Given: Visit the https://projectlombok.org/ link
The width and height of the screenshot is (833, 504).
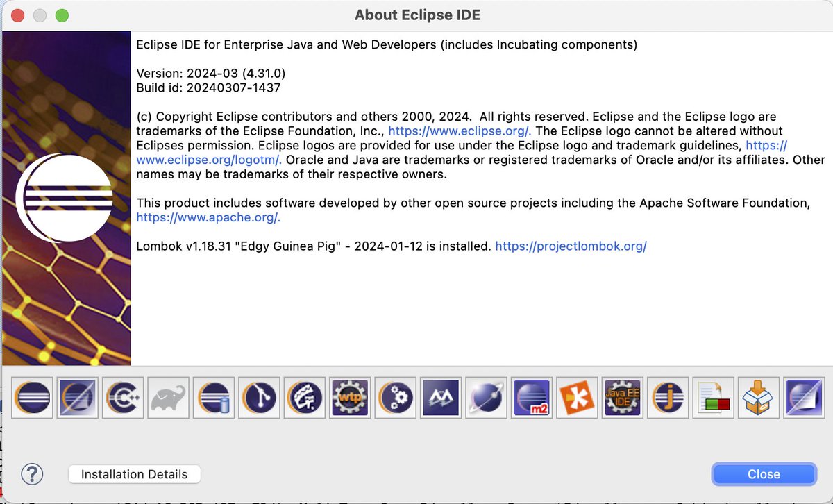Looking at the screenshot, I should pos(571,246).
